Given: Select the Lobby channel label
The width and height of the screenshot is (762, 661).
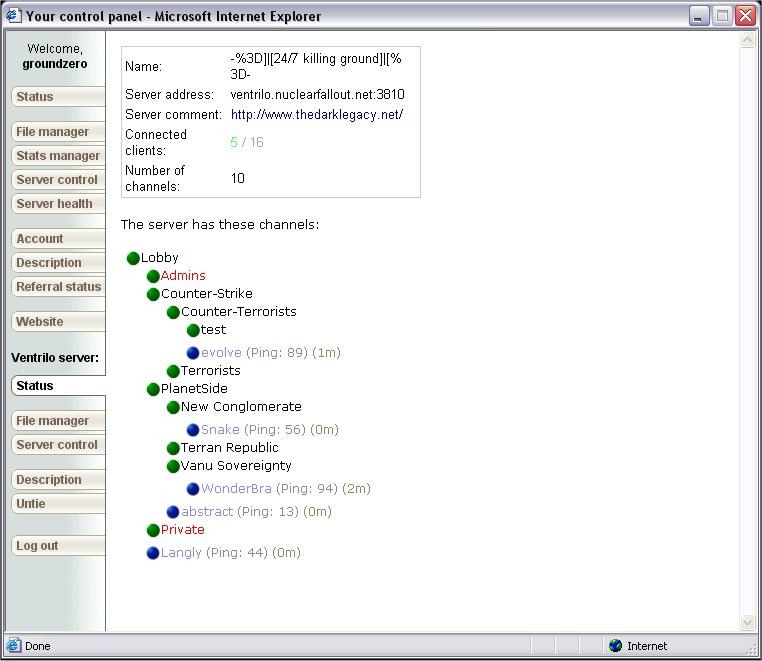Looking at the screenshot, I should coord(160,258).
